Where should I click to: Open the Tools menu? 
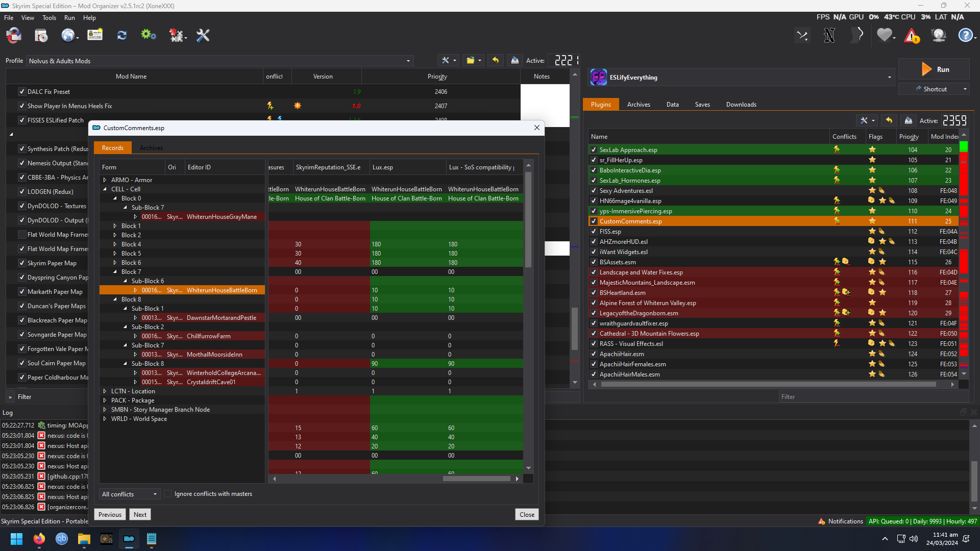(49, 18)
